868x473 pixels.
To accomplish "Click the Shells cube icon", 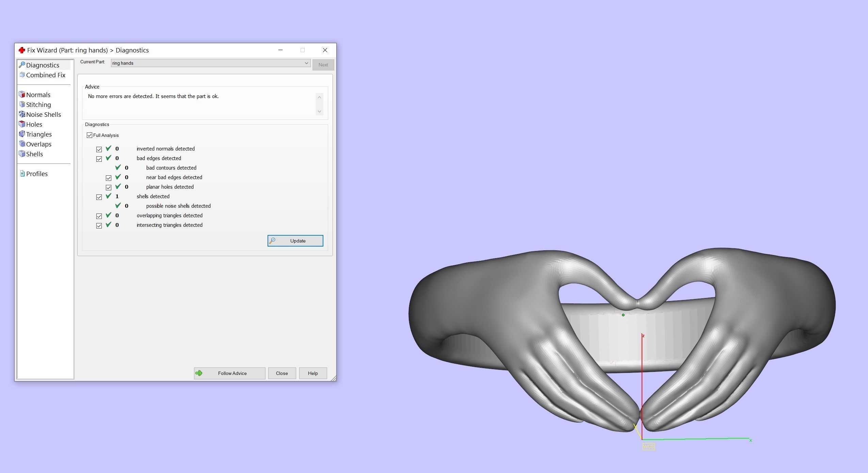I will click(22, 154).
